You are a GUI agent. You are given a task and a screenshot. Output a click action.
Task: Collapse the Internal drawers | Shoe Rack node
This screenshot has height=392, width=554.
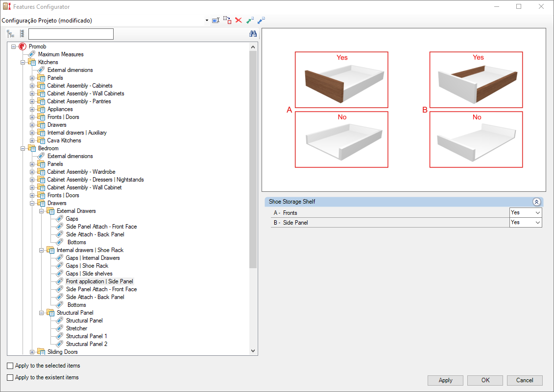41,251
